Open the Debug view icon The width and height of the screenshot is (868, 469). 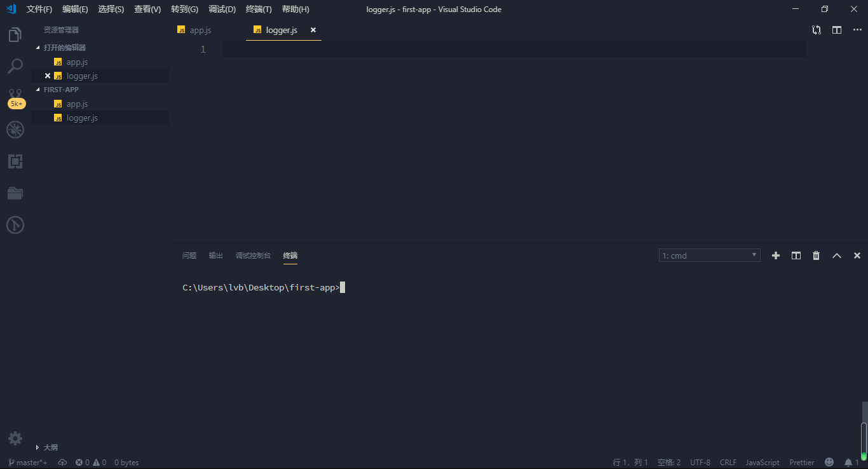15,130
